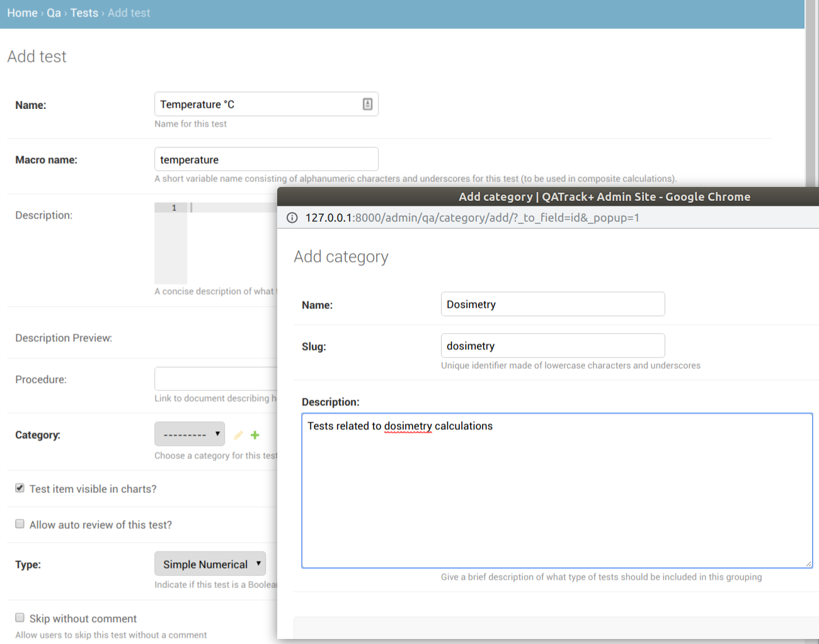Check the Skip without comment box

point(20,618)
